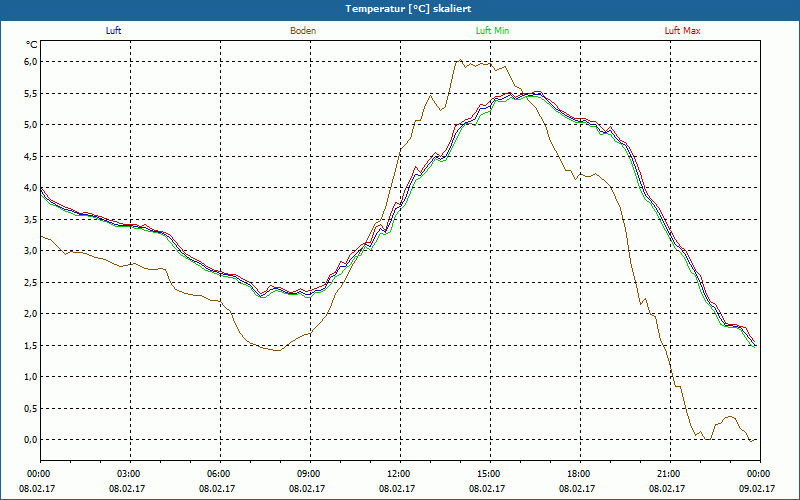Click the '4,0' y-axis value
Image resolution: width=800 pixels, height=500 pixels.
(x=32, y=188)
